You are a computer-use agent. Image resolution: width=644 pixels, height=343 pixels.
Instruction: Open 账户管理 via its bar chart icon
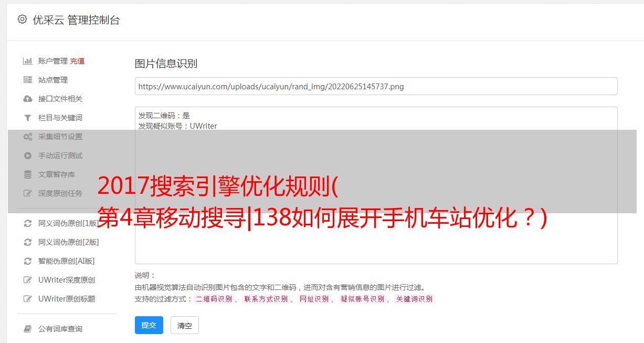(28, 61)
